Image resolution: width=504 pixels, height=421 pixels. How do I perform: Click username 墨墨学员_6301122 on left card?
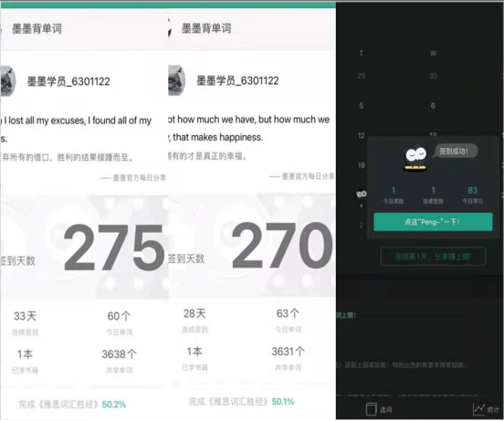pyautogui.click(x=68, y=81)
